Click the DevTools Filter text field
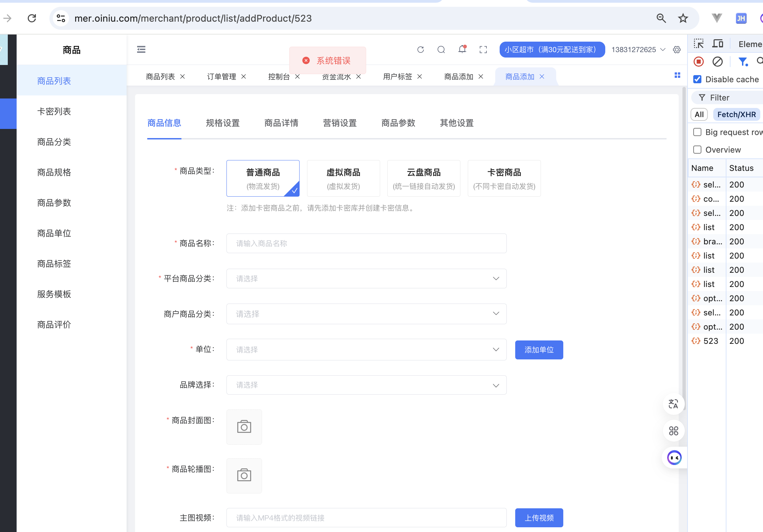 (728, 97)
